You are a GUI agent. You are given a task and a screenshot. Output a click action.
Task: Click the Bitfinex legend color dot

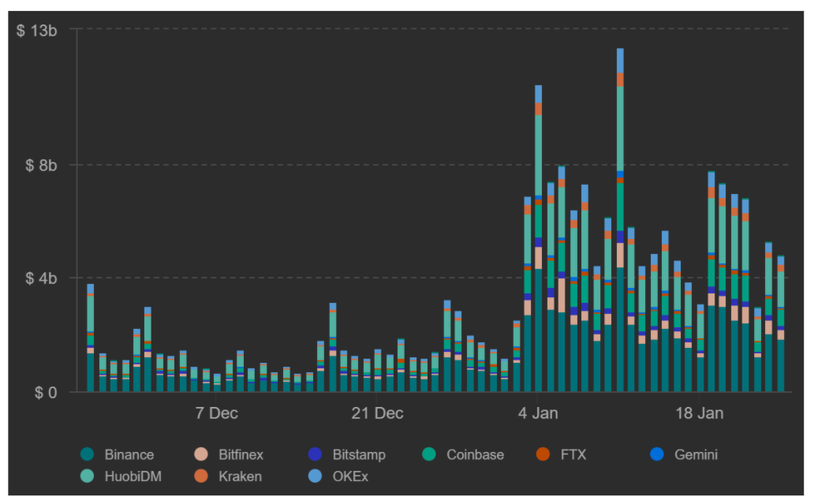click(x=201, y=454)
